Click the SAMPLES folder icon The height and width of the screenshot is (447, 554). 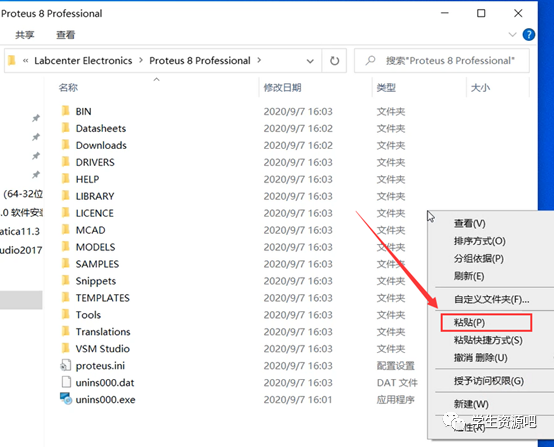(65, 264)
